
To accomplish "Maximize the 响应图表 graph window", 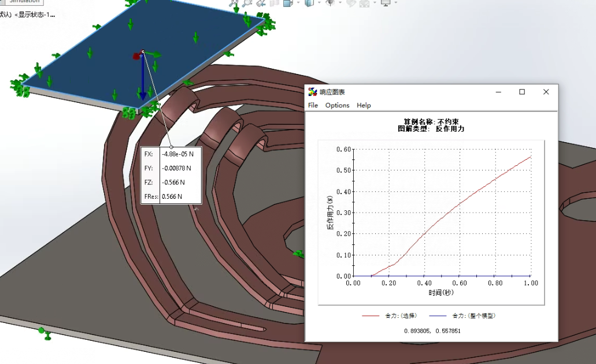I will click(522, 92).
